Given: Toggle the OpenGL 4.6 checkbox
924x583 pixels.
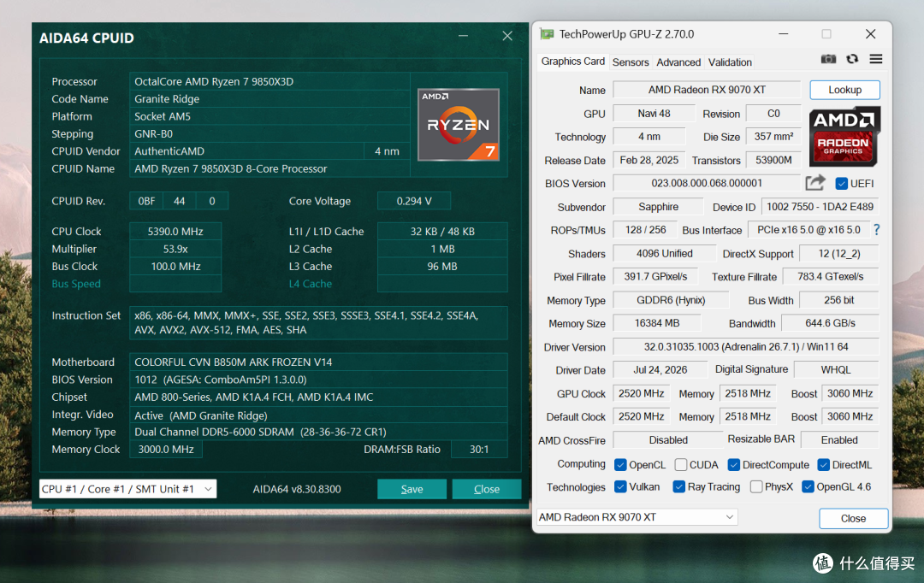Looking at the screenshot, I should (808, 486).
